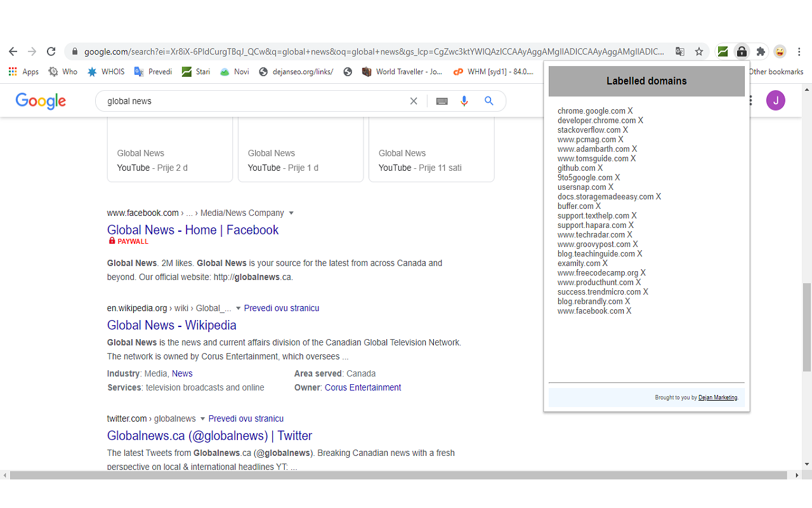Remove buffer.com using its X
The width and height of the screenshot is (812, 508).
tap(598, 206)
